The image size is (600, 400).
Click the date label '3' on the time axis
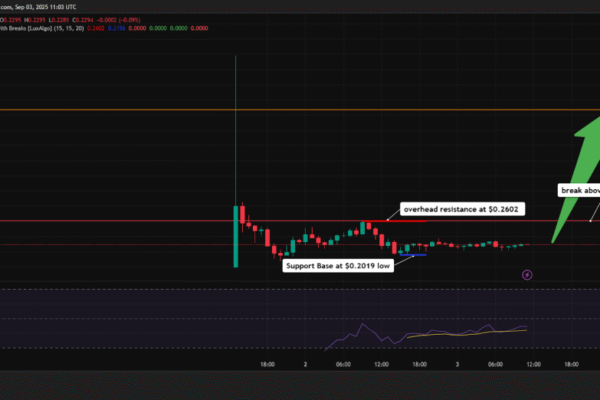(x=457, y=364)
